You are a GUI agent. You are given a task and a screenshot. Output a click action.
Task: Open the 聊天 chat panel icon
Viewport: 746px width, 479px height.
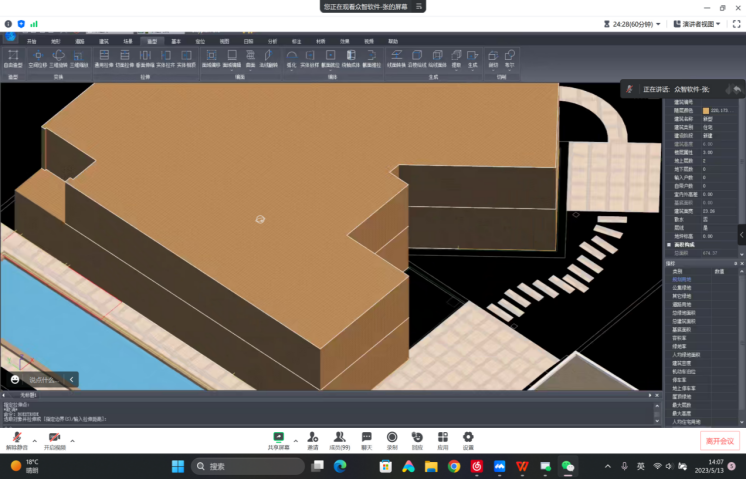[x=366, y=437]
